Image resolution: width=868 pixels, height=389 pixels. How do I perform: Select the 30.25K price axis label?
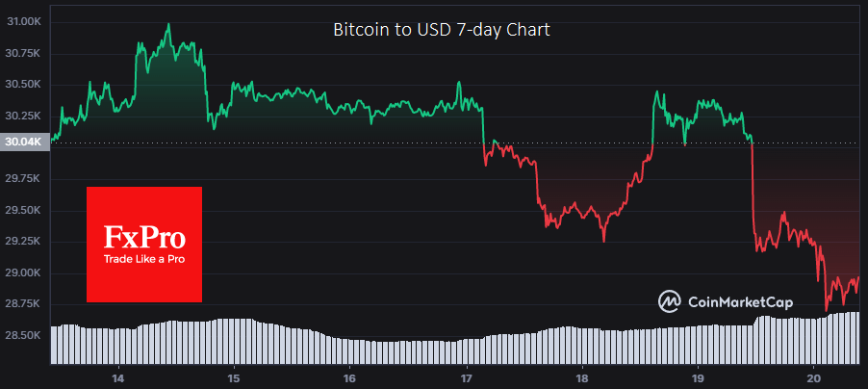[x=24, y=116]
